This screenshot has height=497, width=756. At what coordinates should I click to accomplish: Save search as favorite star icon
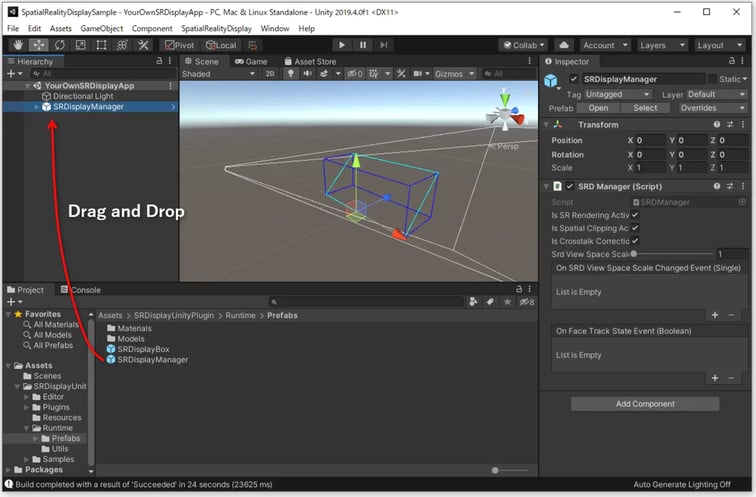(507, 302)
